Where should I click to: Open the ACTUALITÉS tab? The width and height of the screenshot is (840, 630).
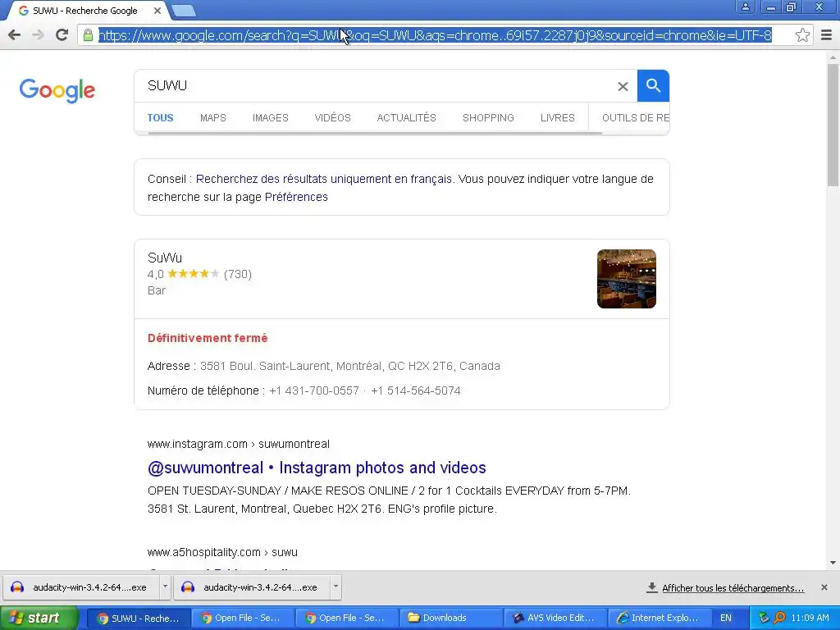pos(407,118)
